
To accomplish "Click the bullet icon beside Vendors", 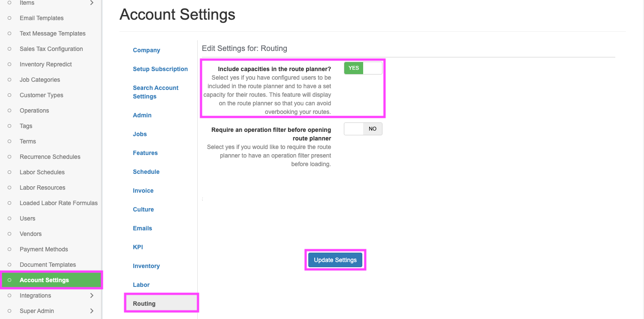I will point(9,234).
